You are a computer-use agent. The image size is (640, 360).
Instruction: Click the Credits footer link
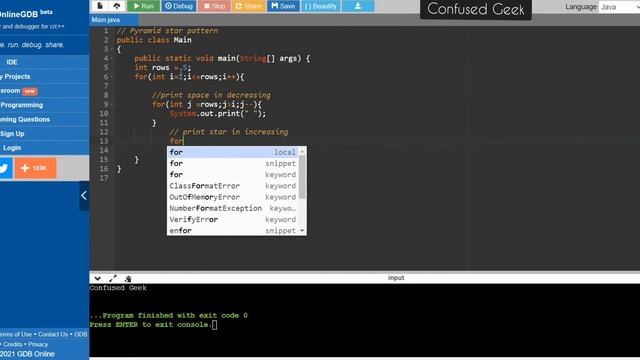tap(12, 344)
